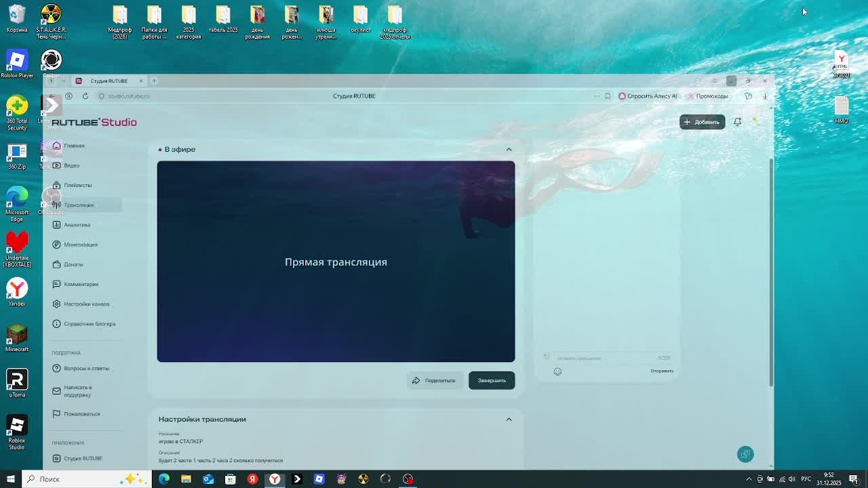868x488 pixels.
Task: Open Outlook from the taskbar
Action: 208,479
